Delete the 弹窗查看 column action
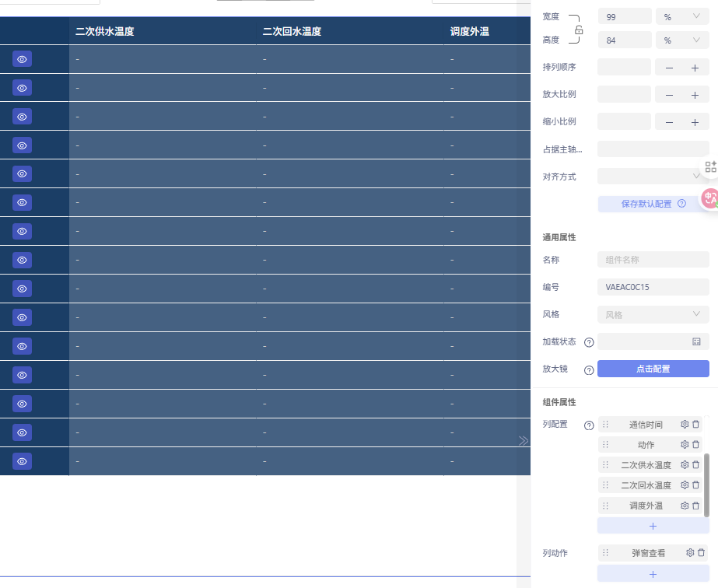718x588 pixels. coord(701,553)
